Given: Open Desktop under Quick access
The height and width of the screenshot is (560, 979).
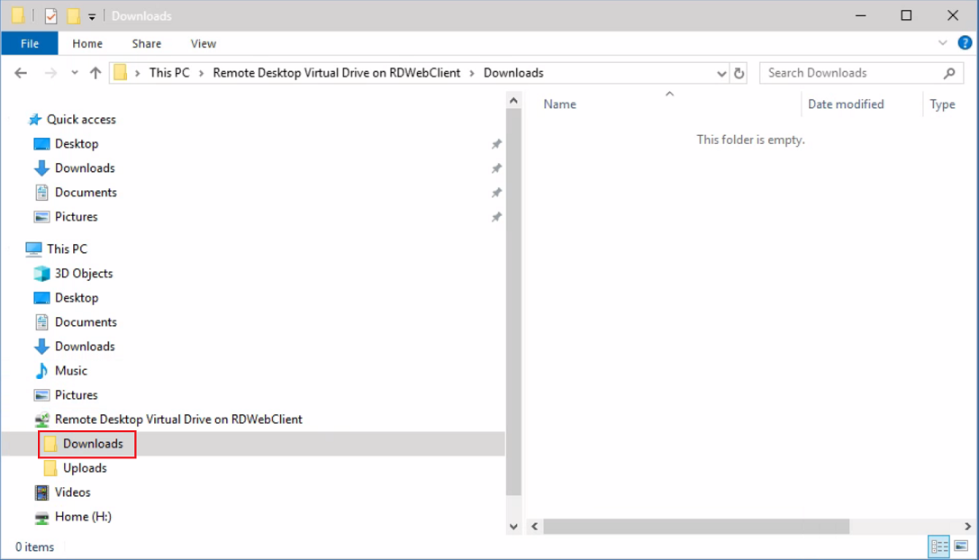Looking at the screenshot, I should (x=77, y=143).
